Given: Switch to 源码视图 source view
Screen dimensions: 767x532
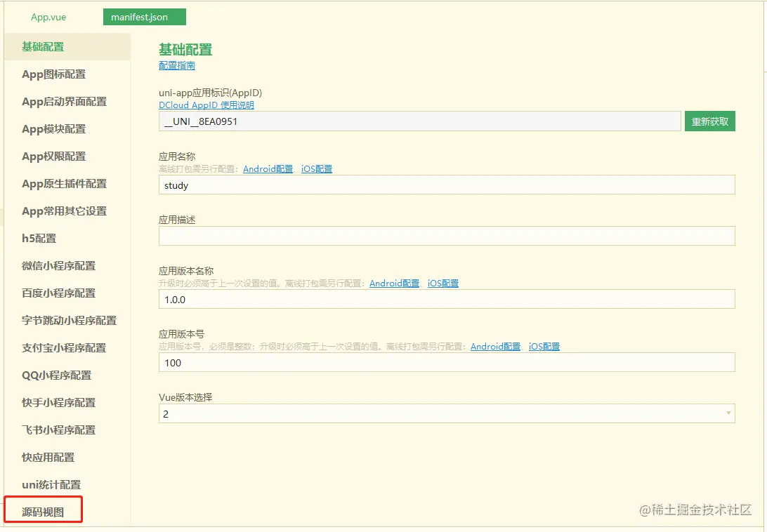Looking at the screenshot, I should [42, 511].
